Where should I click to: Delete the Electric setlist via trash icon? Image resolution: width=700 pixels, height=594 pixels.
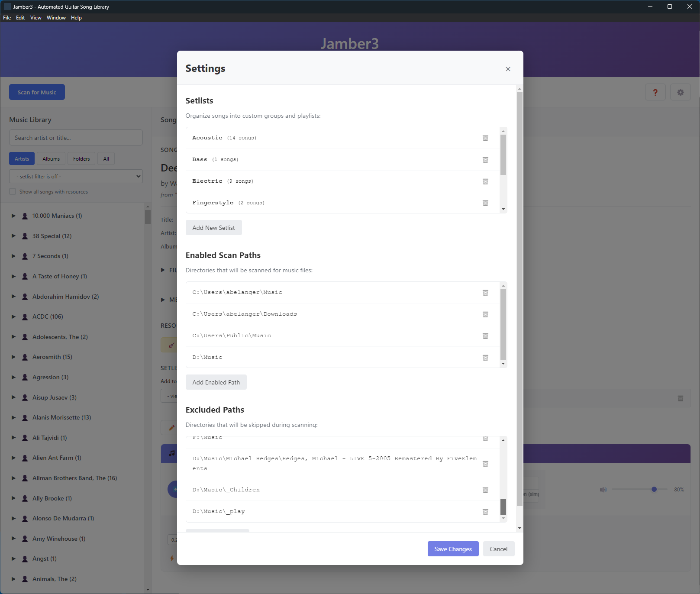[x=485, y=181]
